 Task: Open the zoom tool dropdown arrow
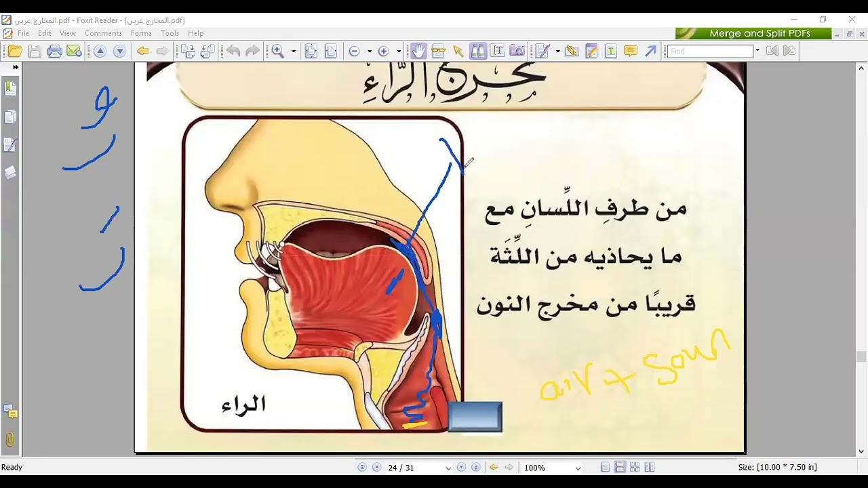[x=294, y=51]
